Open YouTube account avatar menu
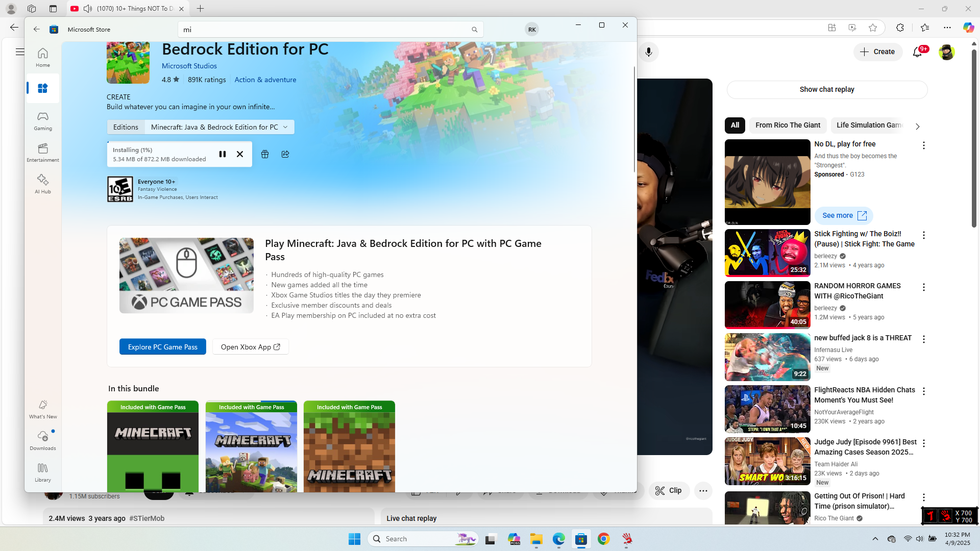This screenshot has height=551, width=980. [x=946, y=52]
